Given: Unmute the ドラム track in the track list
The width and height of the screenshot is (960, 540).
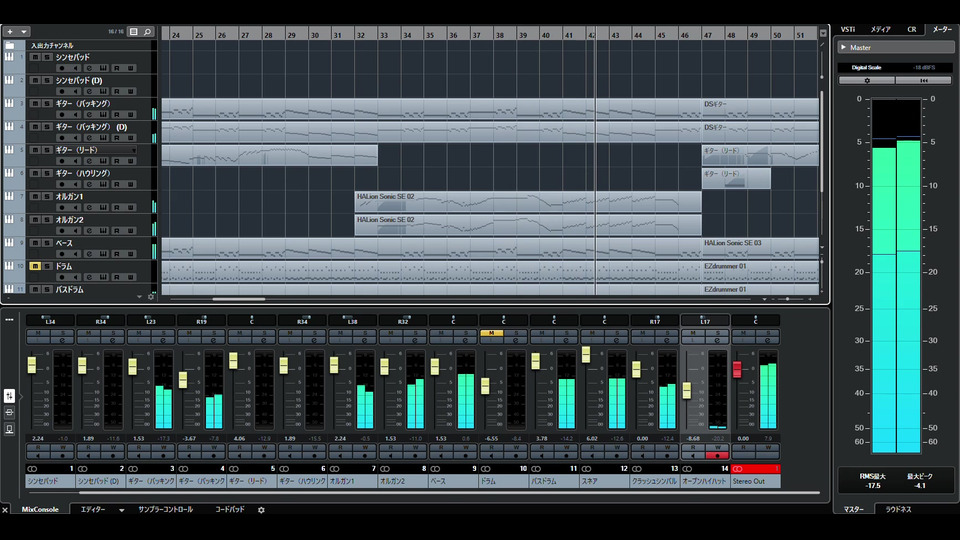Looking at the screenshot, I should [35, 266].
